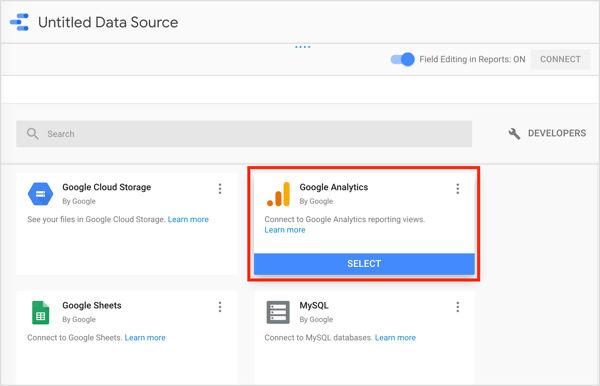Open Learn more link for Cloud Storage
This screenshot has width=600, height=386.
click(188, 219)
